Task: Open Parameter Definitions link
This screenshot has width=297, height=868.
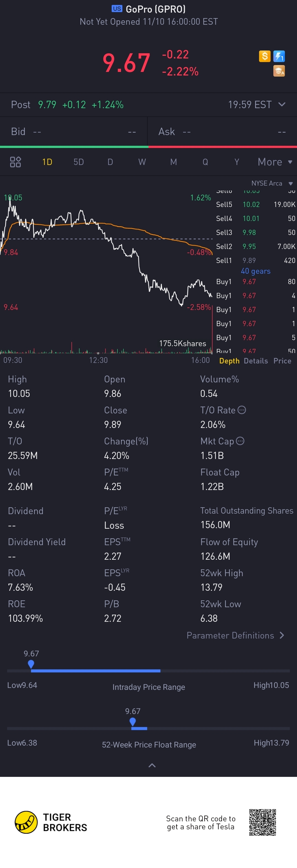Action: (x=235, y=635)
